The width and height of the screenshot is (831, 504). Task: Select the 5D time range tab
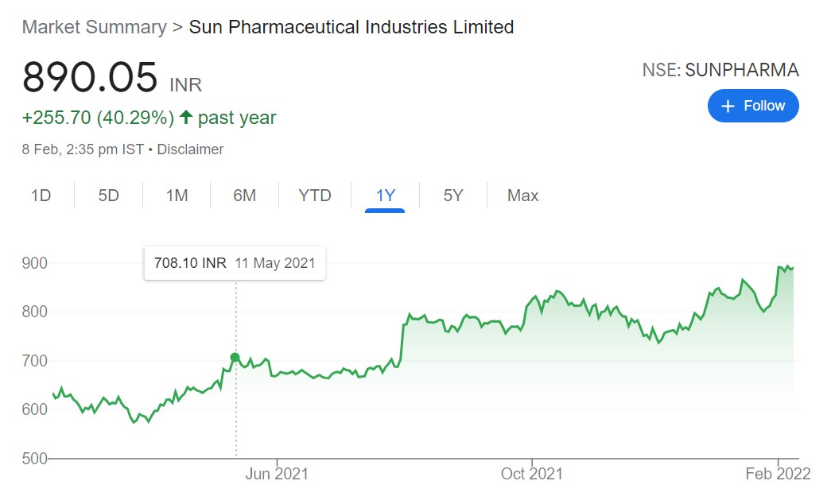(x=108, y=196)
